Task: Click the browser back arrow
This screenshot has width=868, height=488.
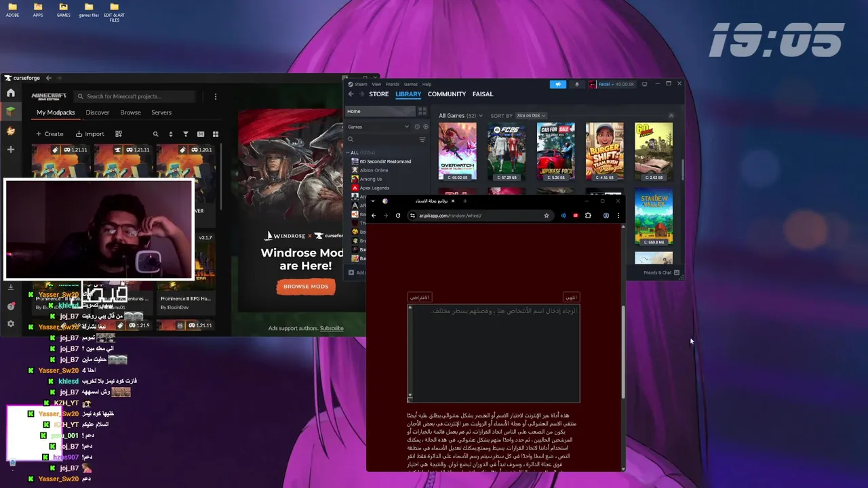Action: (x=374, y=216)
